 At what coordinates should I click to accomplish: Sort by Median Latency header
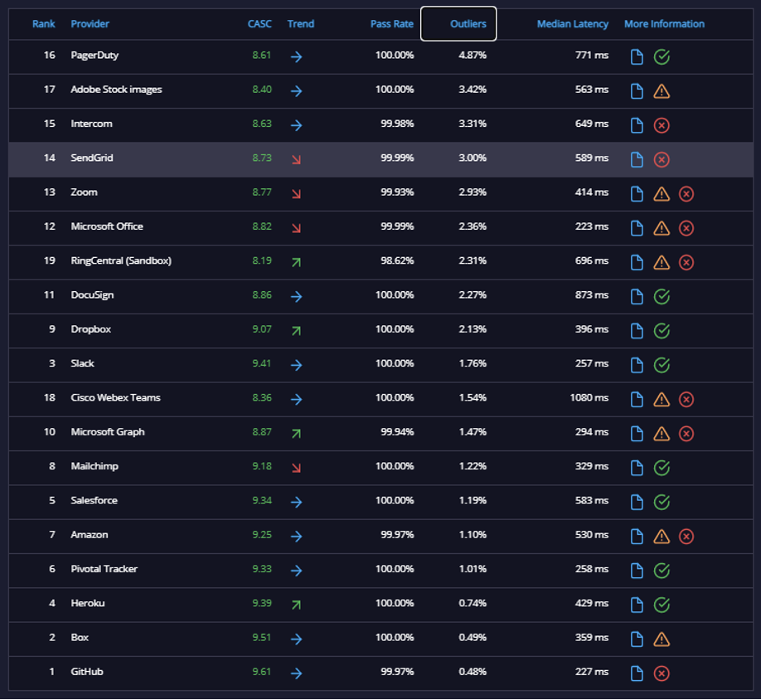click(572, 24)
